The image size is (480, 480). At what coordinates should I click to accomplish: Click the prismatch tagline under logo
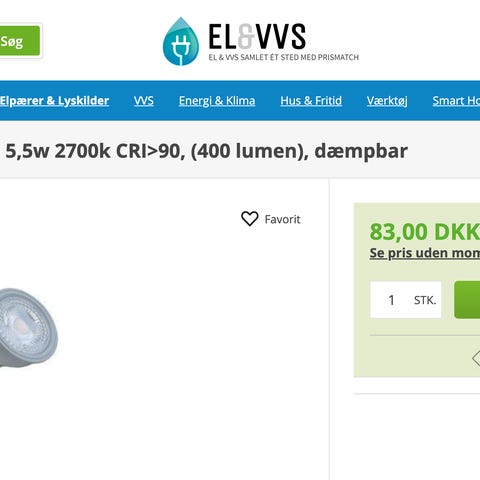coord(284,57)
